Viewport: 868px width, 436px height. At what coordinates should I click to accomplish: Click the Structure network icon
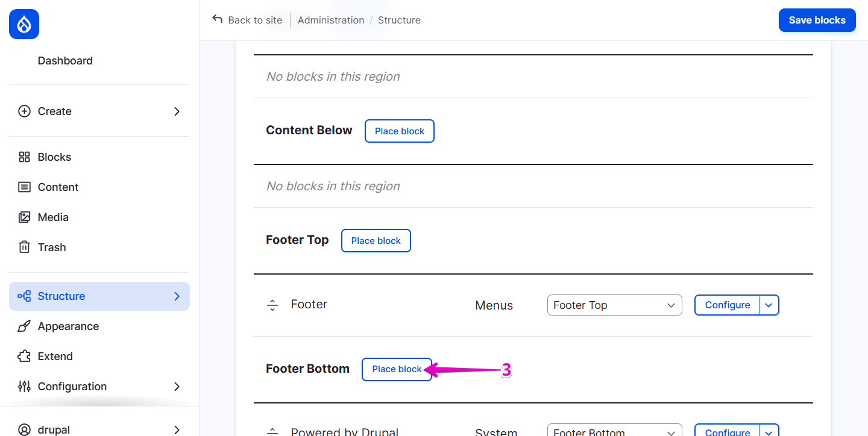(24, 296)
